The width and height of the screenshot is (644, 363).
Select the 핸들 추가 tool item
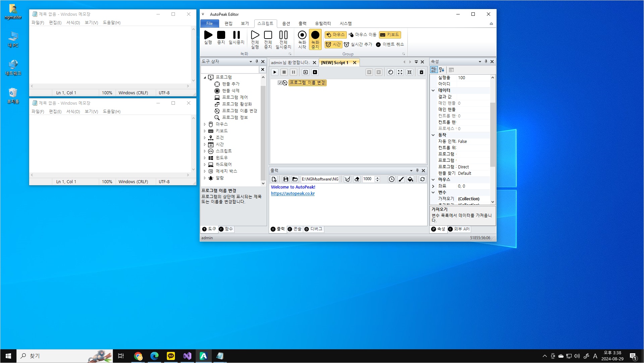pos(231,84)
